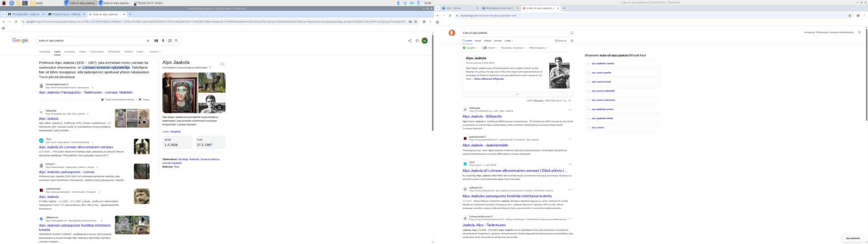868x244 pixels.
Task: Start Google voice search microphone
Action: click(163, 41)
